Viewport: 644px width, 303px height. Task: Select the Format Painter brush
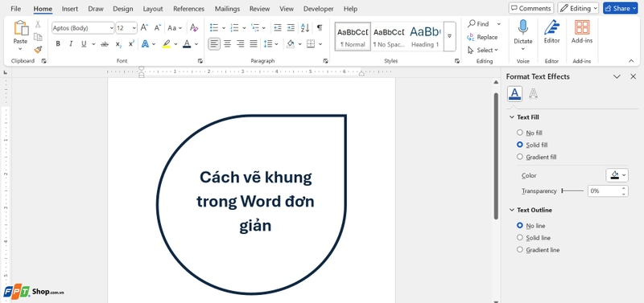click(38, 50)
